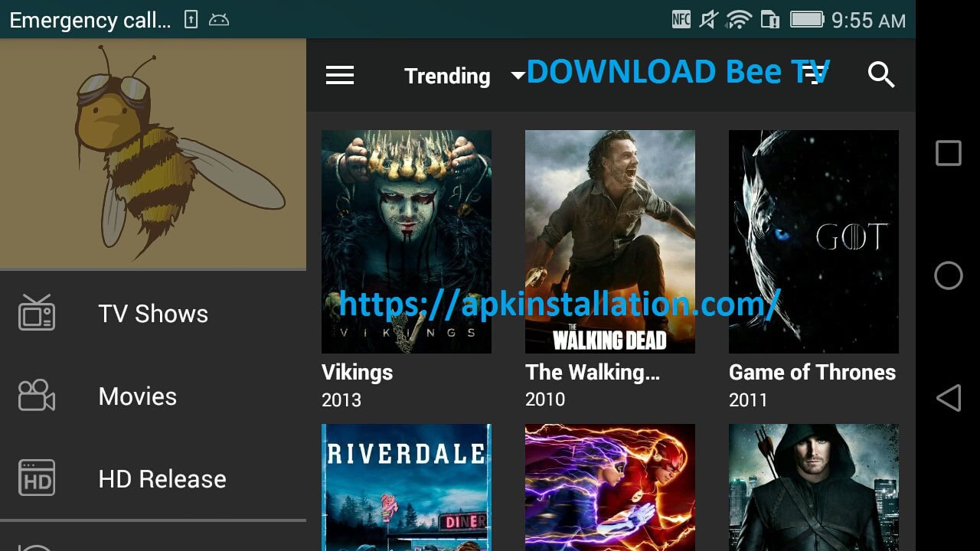
Task: Tap the year "2013" under Vikings
Action: (x=341, y=399)
